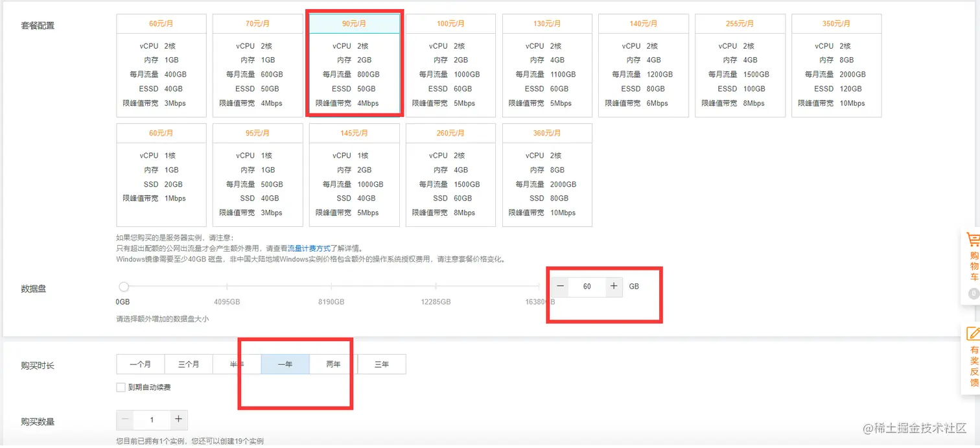Choose the 100元/月 plan card
The width and height of the screenshot is (980, 448).
[x=450, y=65]
